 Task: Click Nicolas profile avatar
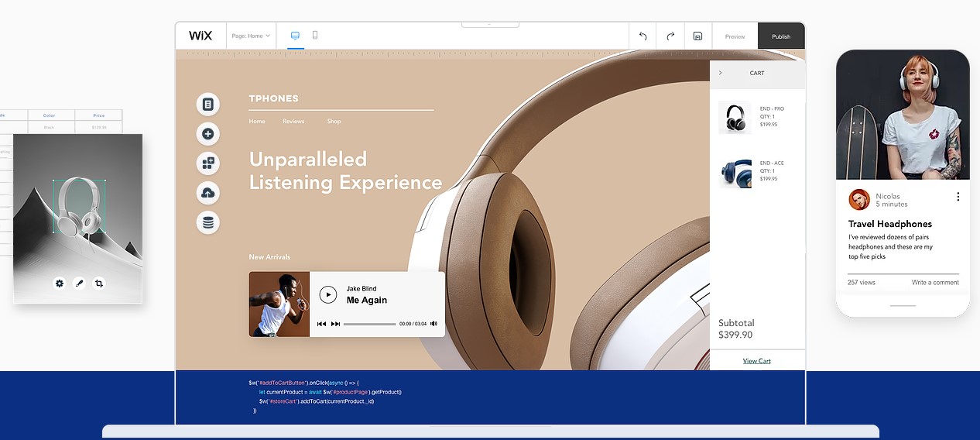point(858,200)
